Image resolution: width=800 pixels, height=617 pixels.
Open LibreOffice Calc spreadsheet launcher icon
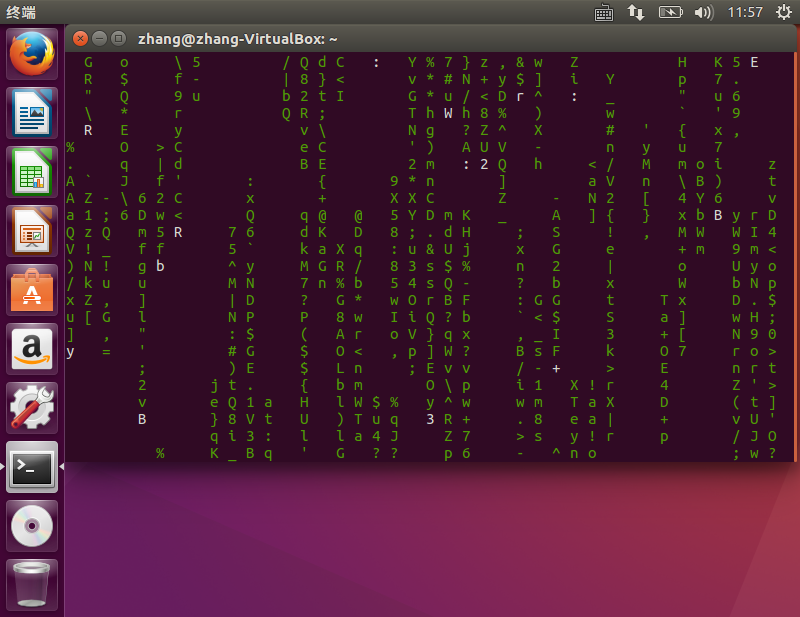(32, 172)
